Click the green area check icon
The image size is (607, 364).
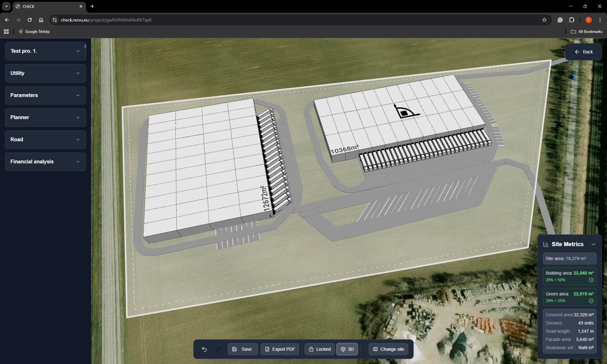(x=591, y=301)
